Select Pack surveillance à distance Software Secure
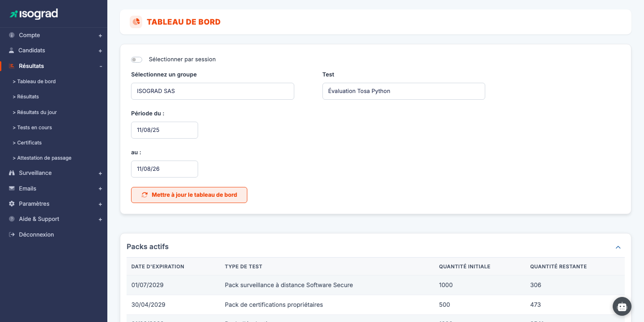The height and width of the screenshot is (322, 644). (289, 285)
